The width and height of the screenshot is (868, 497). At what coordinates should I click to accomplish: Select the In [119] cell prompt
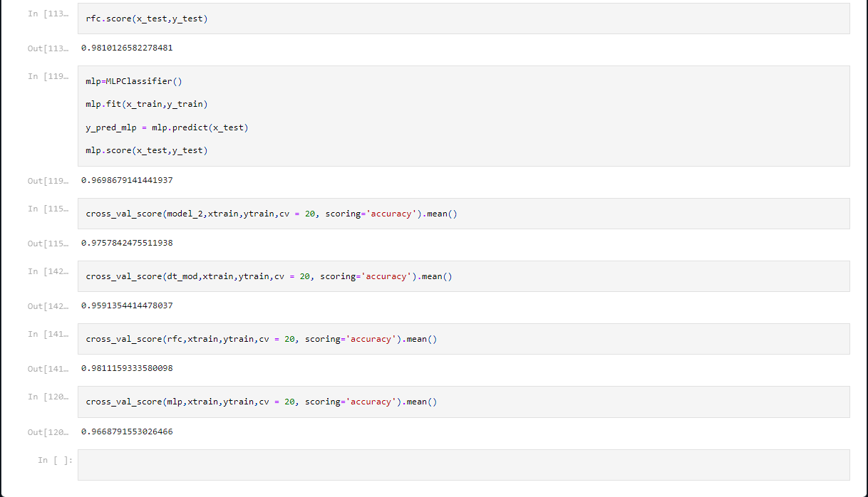tap(48, 76)
